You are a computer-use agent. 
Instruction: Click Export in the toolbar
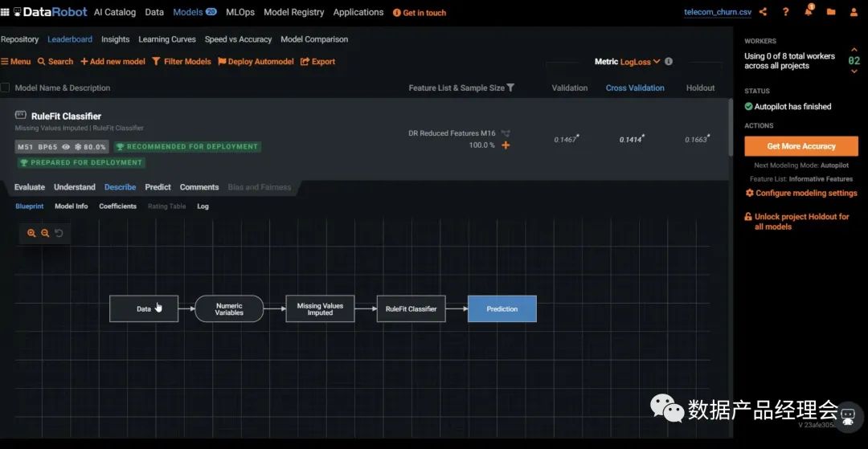coord(317,61)
